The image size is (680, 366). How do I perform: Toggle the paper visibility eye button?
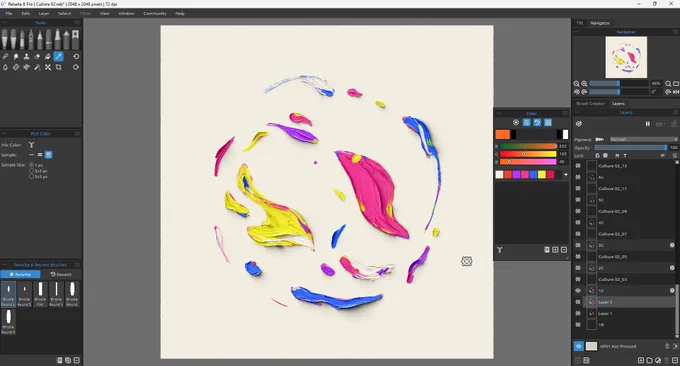click(579, 346)
